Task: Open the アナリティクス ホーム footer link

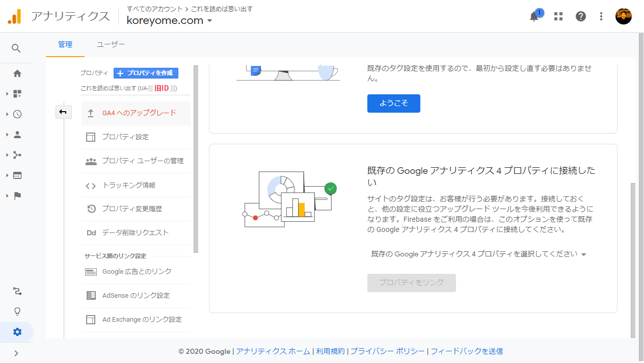Action: 273,351
